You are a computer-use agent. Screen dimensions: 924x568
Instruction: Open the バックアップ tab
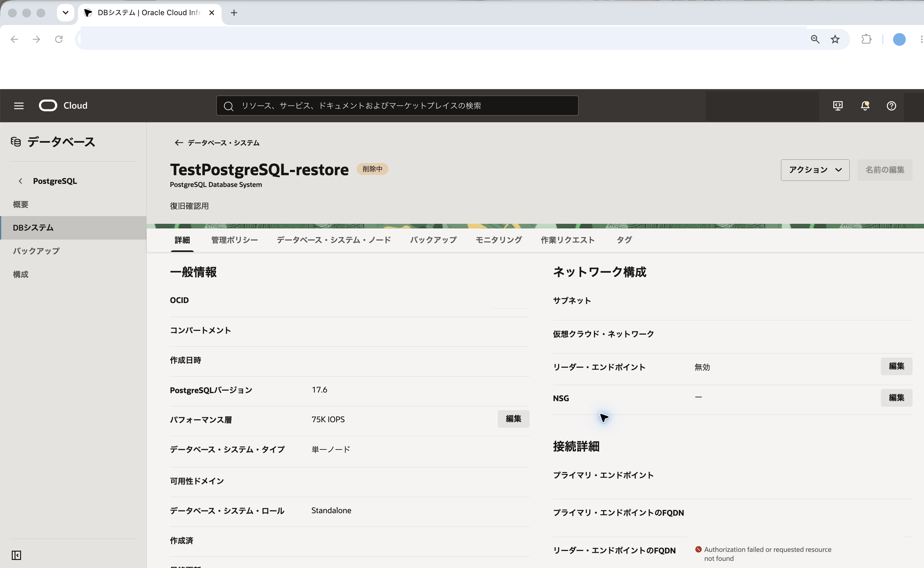point(433,240)
